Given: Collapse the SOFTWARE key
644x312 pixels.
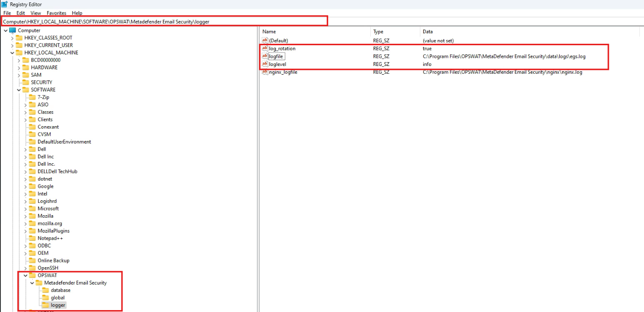Looking at the screenshot, I should (x=19, y=90).
